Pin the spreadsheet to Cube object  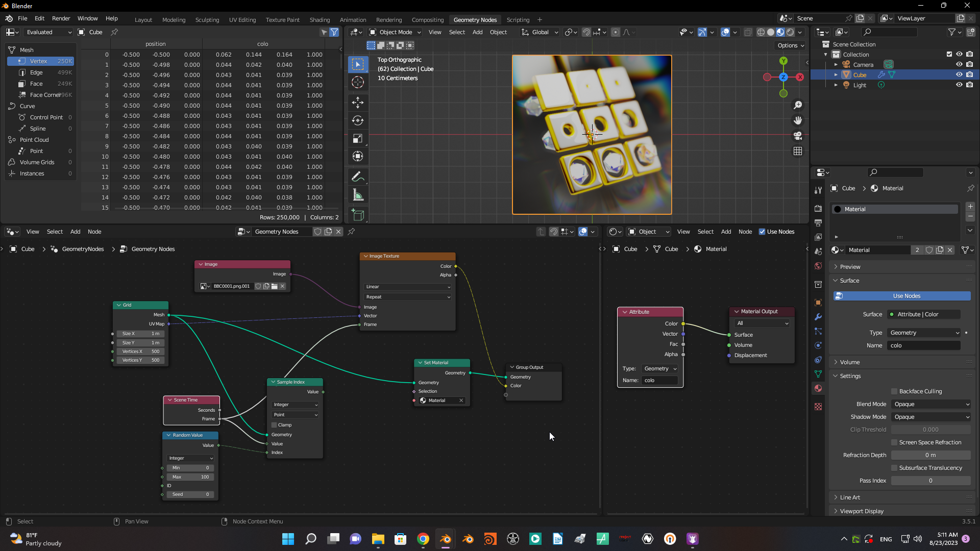(x=114, y=32)
